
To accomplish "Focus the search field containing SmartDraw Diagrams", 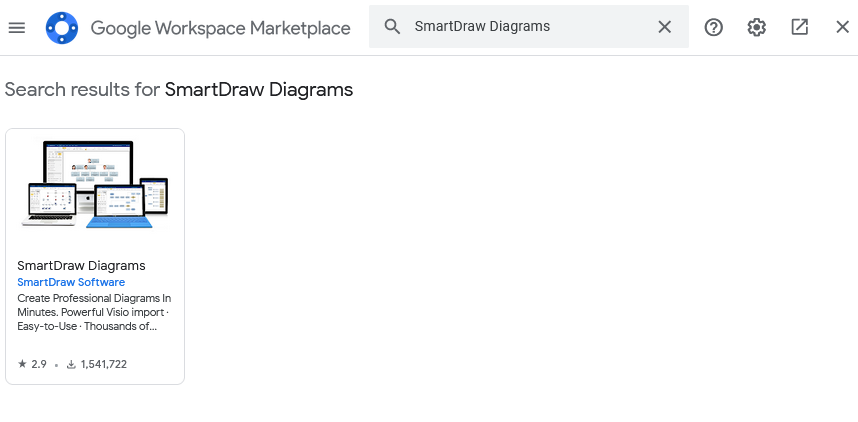I will (520, 27).
